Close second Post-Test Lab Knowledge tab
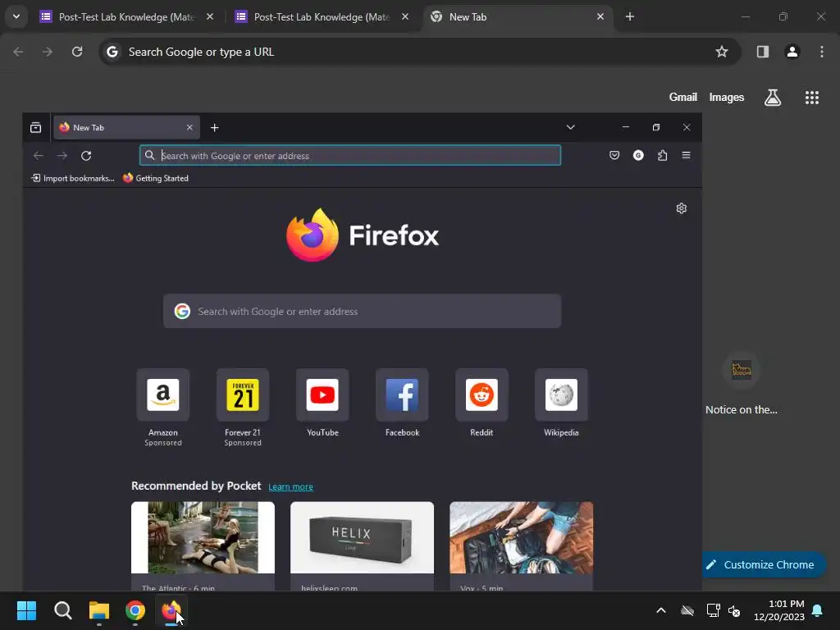The width and height of the screenshot is (840, 630). (405, 16)
